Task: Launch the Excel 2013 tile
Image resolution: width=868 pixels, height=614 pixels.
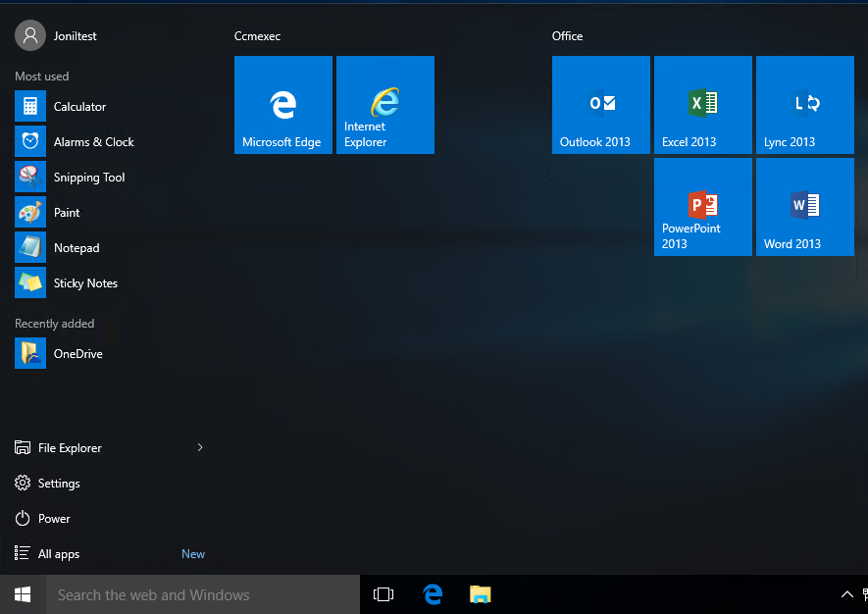Action: point(702,105)
